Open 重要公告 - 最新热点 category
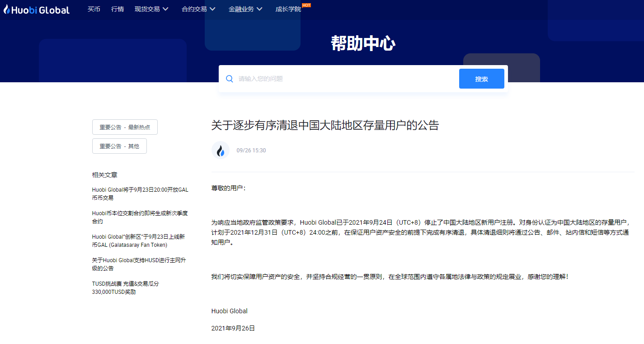The image size is (644, 344). (x=125, y=127)
